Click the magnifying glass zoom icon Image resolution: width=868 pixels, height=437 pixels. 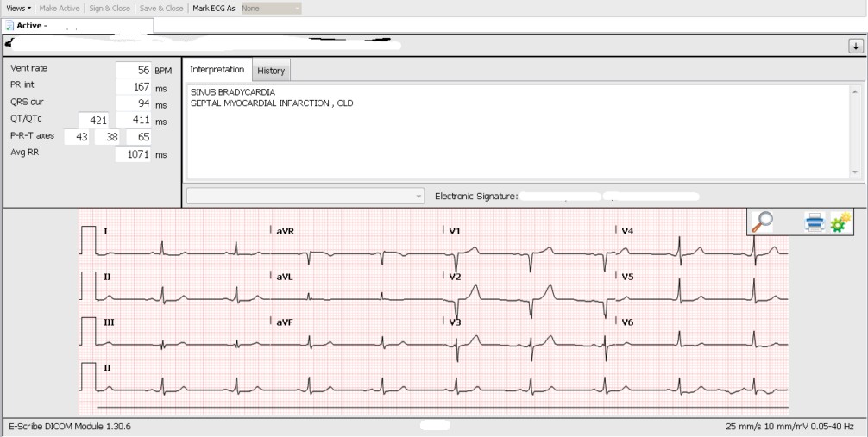pos(762,222)
